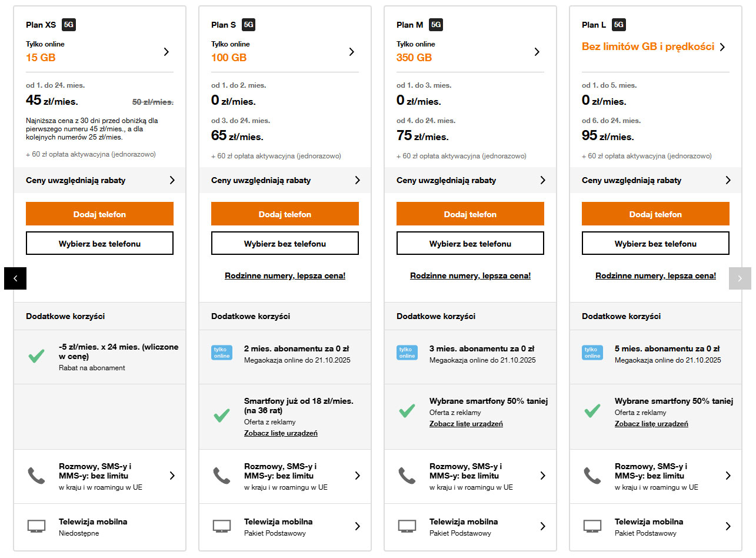Click the TV icon in Plan XS row

click(x=36, y=526)
